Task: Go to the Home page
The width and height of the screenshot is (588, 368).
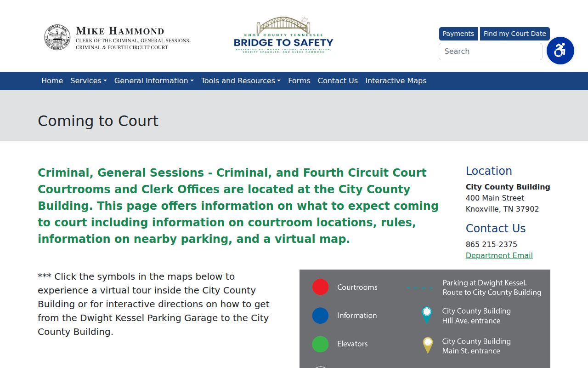Action: [52, 80]
